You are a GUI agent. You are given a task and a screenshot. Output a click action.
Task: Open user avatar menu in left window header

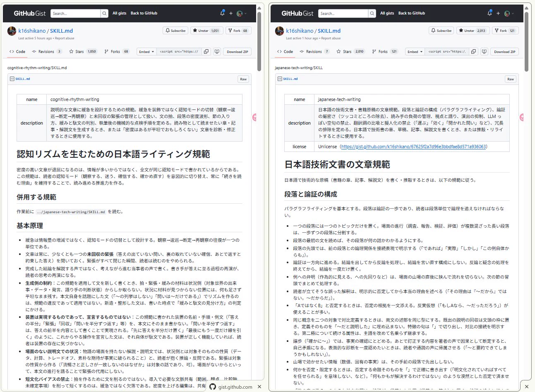click(x=241, y=13)
